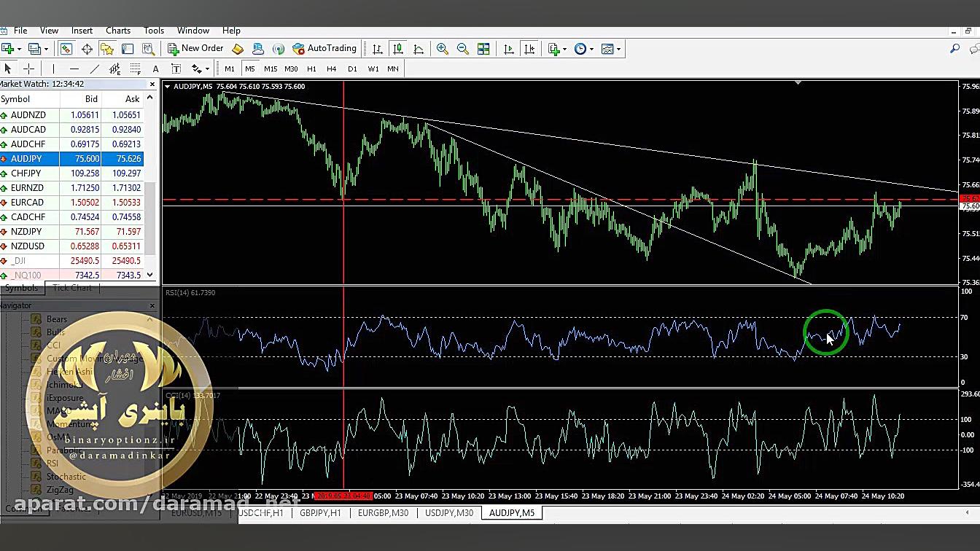
Task: Switch chart to candlesticks
Action: click(397, 49)
